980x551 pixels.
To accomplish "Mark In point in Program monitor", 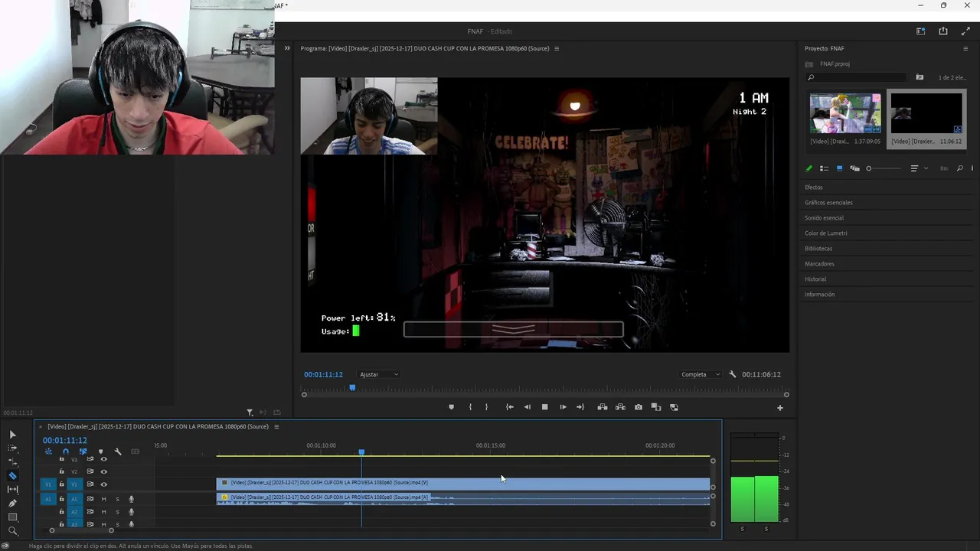I will click(470, 407).
